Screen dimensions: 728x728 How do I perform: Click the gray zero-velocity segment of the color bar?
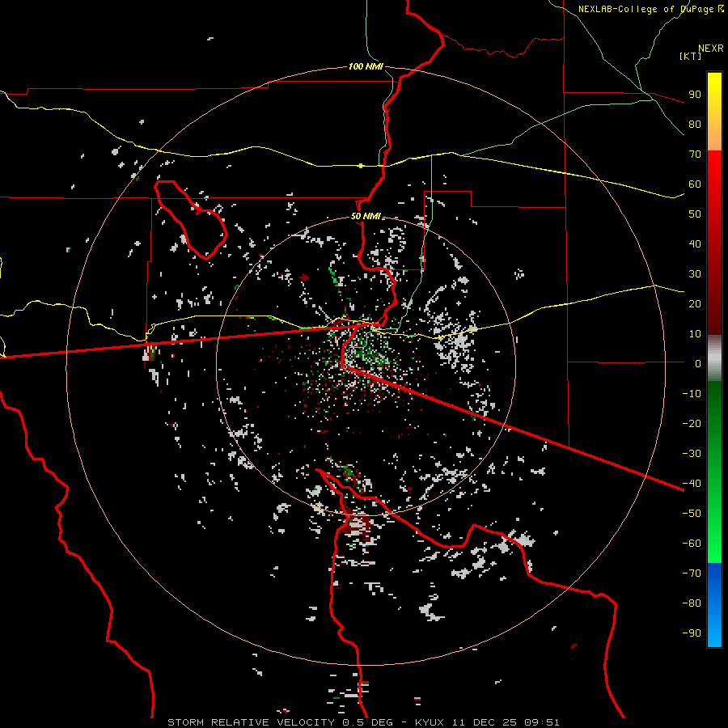(714, 358)
